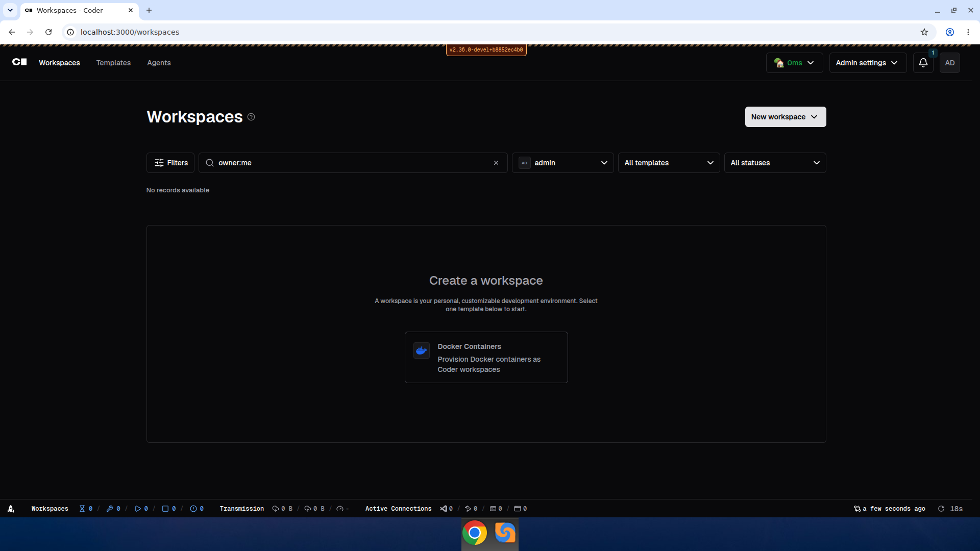This screenshot has height=551, width=980.
Task: Click the failed workspaces alert counter
Action: [x=197, y=509]
